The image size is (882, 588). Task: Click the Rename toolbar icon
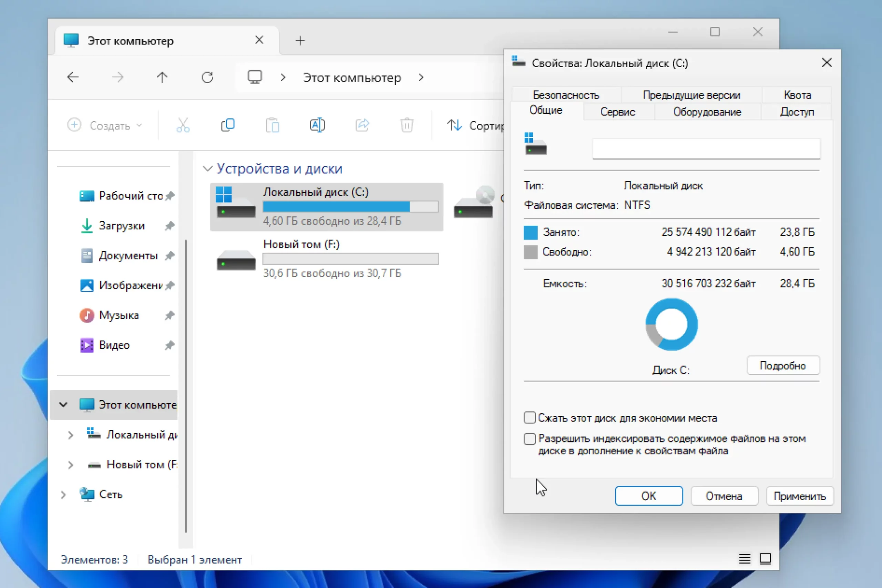pos(317,125)
